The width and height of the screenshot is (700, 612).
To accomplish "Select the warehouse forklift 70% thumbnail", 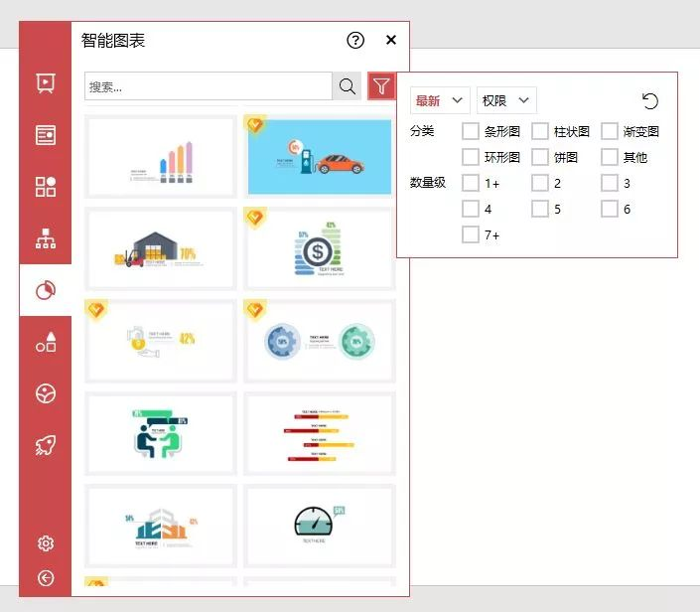I will pos(161,248).
